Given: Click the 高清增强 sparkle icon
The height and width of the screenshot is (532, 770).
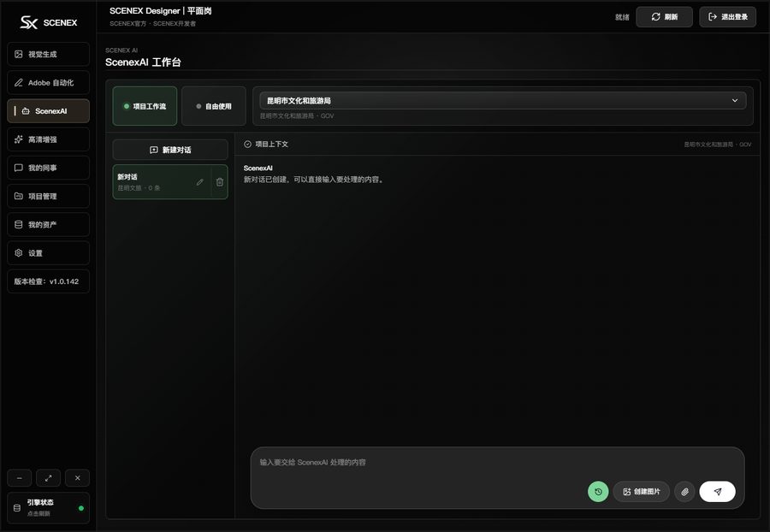Looking at the screenshot, I should point(19,139).
